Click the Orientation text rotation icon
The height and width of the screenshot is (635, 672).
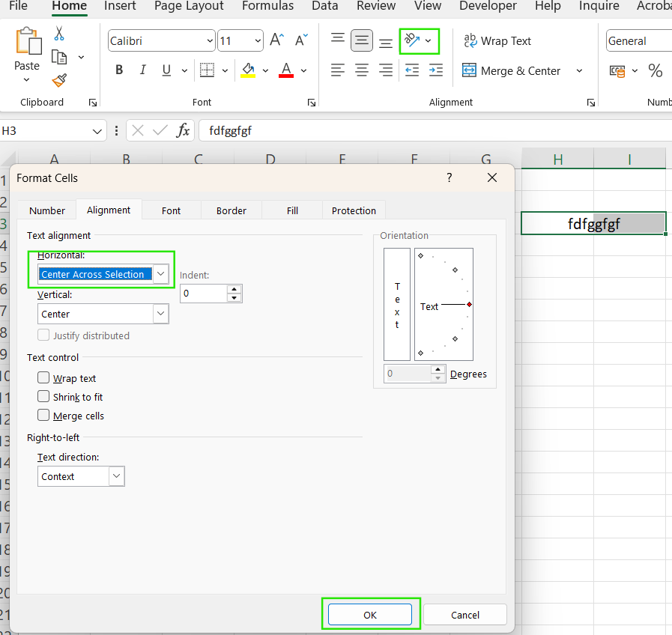pos(412,40)
